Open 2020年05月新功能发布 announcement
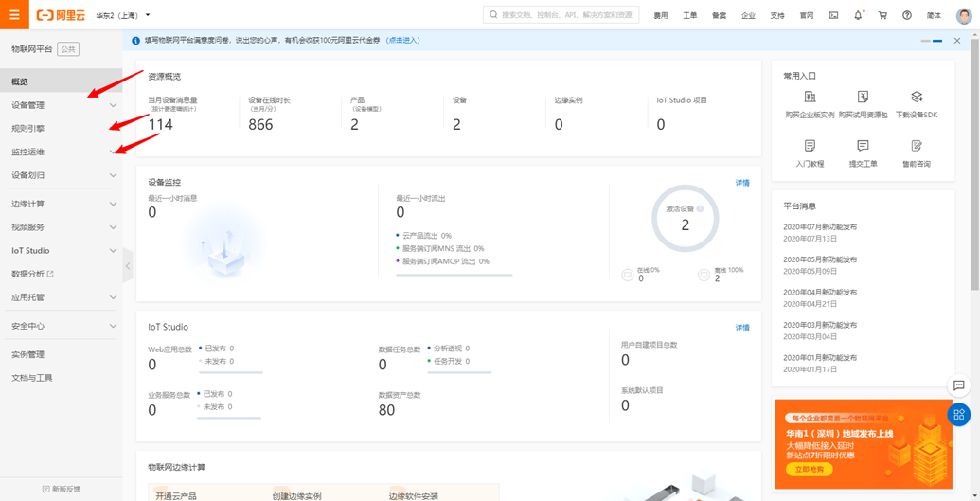The width and height of the screenshot is (980, 501). 820,259
